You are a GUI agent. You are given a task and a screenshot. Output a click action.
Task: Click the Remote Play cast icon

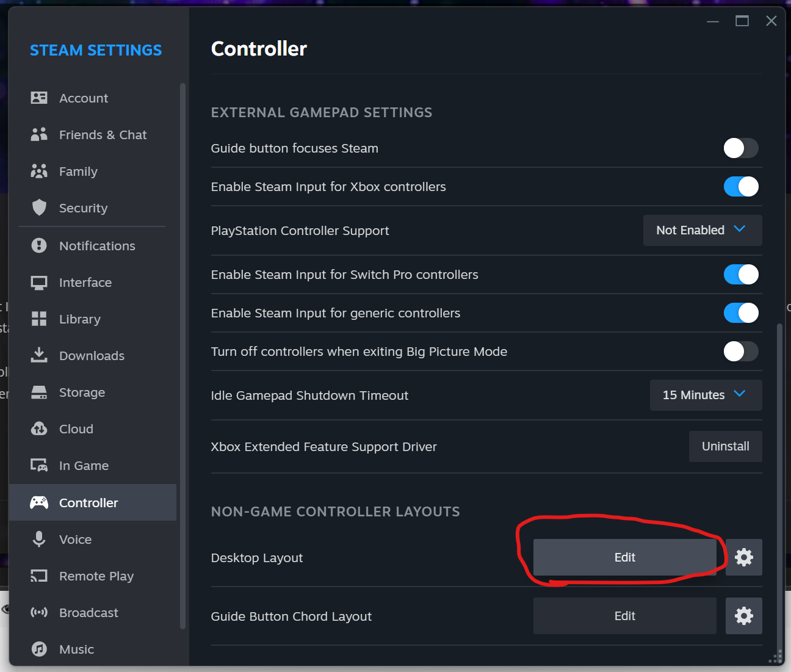(39, 576)
